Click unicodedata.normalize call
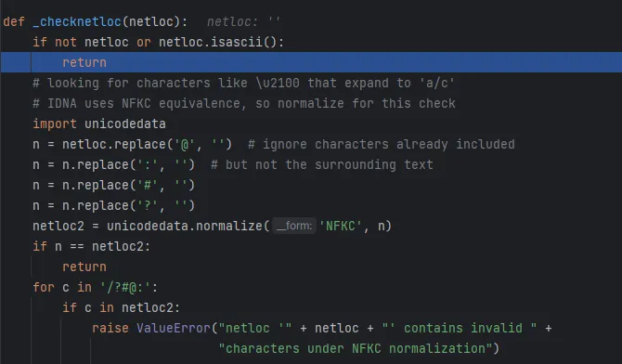Screen dimensions: 622x364 [x=249, y=227]
